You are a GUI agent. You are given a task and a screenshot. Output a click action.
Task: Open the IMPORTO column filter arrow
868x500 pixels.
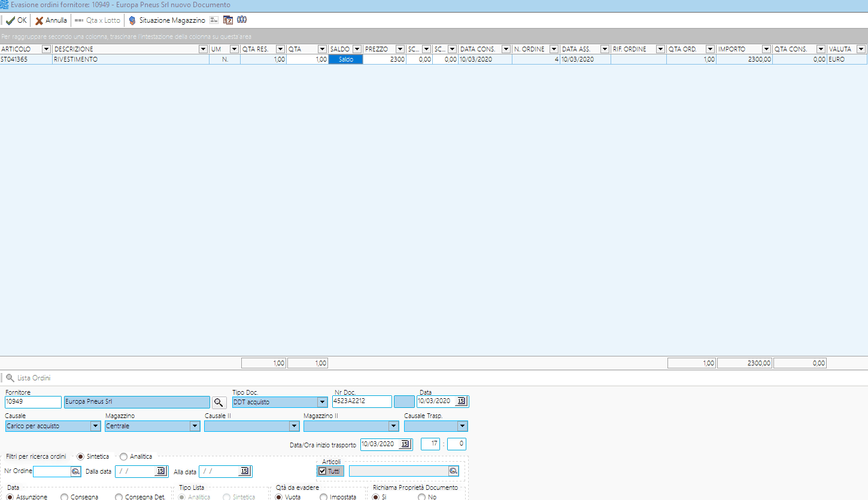[766, 49]
